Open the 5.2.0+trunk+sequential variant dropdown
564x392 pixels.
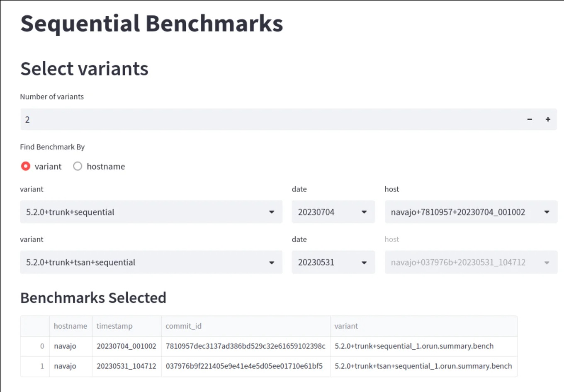click(x=151, y=212)
